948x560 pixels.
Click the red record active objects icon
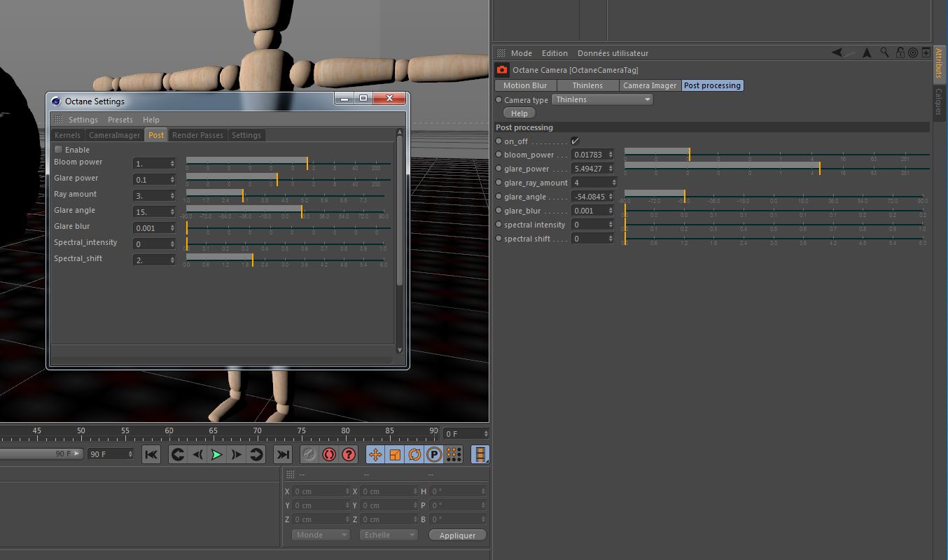329,455
